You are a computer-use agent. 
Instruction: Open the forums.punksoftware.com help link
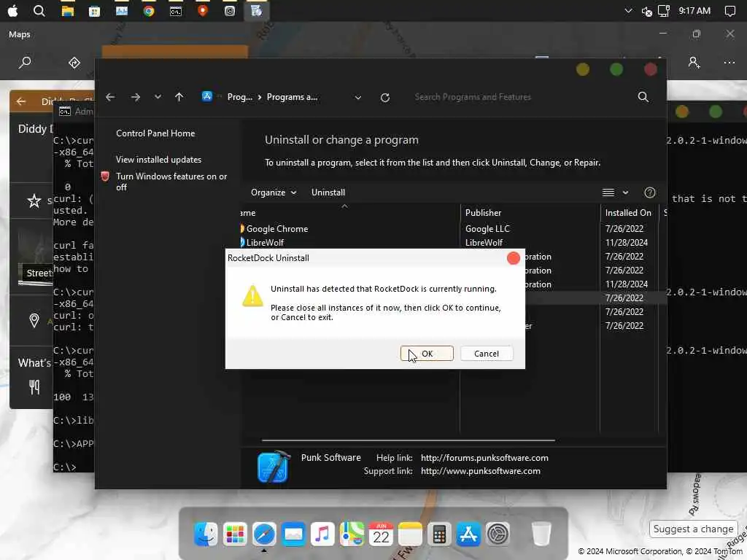484,458
